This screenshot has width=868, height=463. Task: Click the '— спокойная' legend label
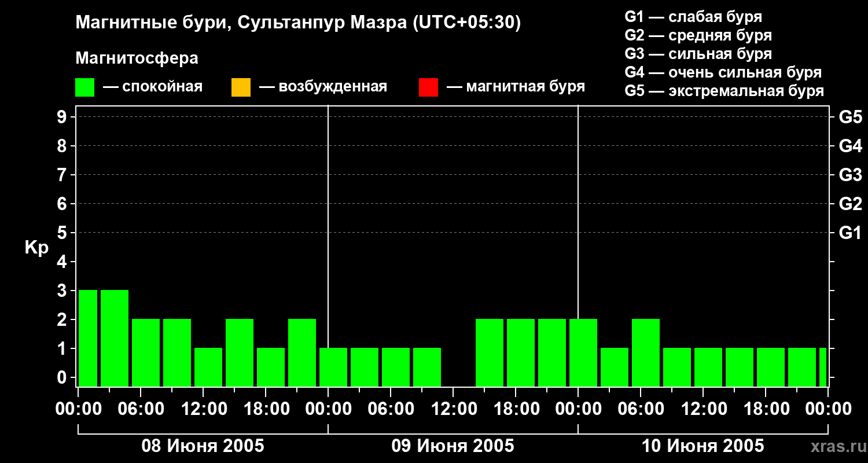tap(153, 87)
